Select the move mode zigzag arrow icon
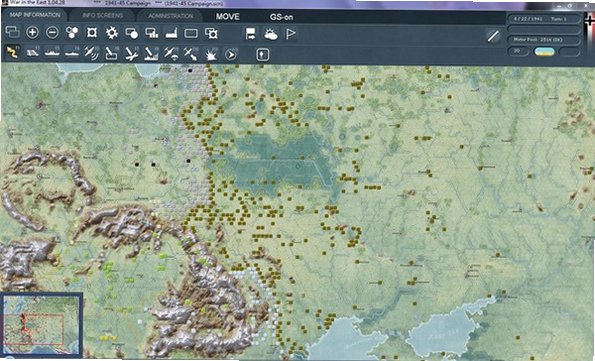Image resolution: width=595 pixels, height=361 pixels. (x=13, y=52)
